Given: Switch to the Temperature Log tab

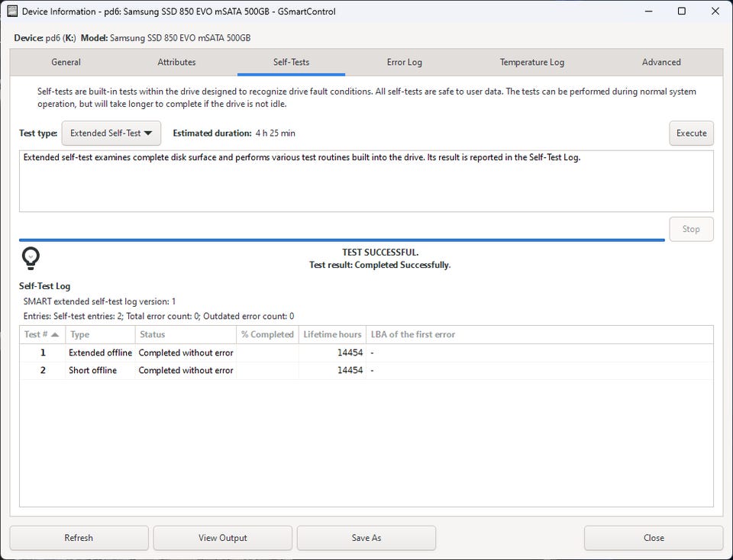Looking at the screenshot, I should (x=532, y=62).
